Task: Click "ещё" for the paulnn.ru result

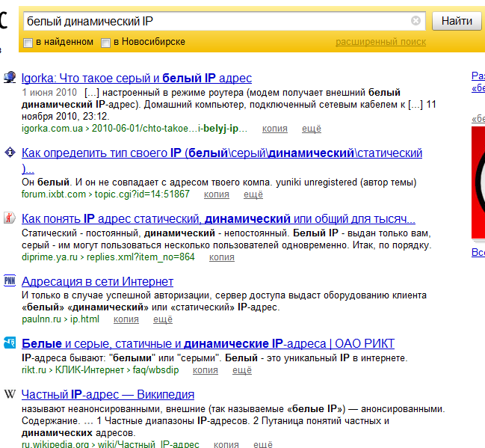Action: coord(163,319)
